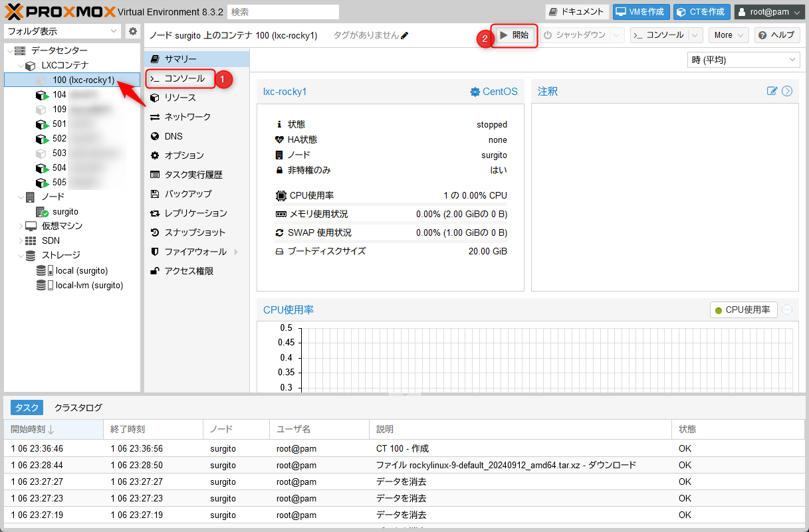Open the More dropdown menu
Image resolution: width=809 pixels, height=532 pixels.
(x=729, y=35)
